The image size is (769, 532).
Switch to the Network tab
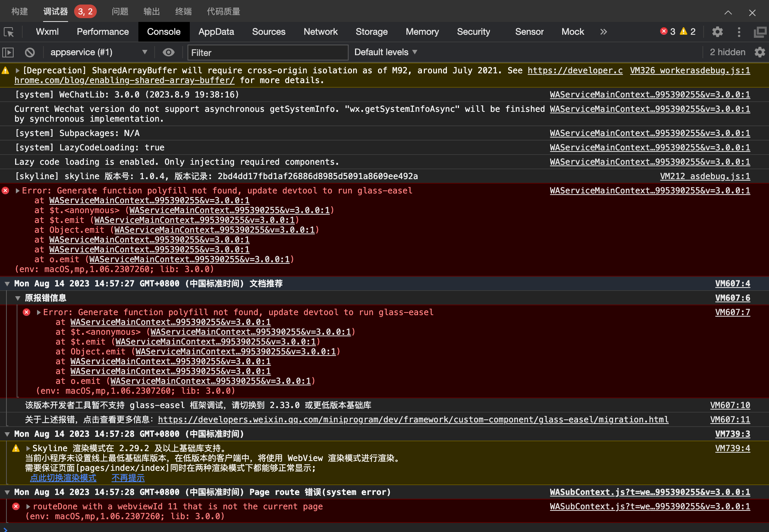pos(320,32)
